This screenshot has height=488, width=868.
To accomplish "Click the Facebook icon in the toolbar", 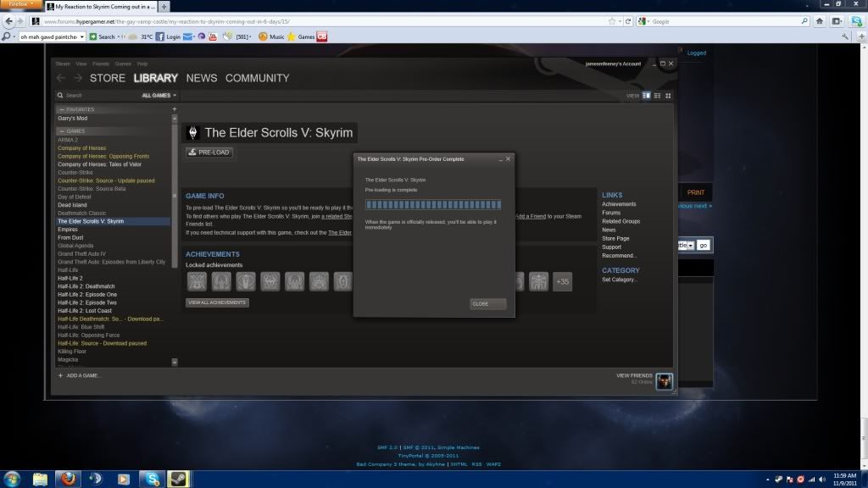I will coord(159,36).
